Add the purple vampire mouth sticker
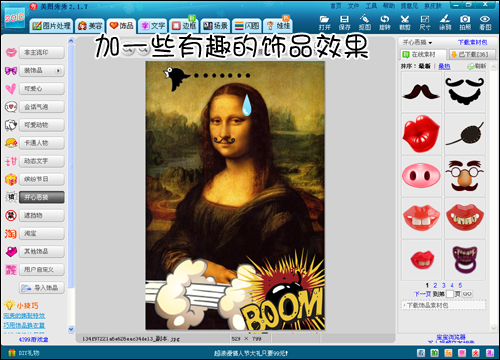Viewport: 500px width, 360px height. [465, 259]
